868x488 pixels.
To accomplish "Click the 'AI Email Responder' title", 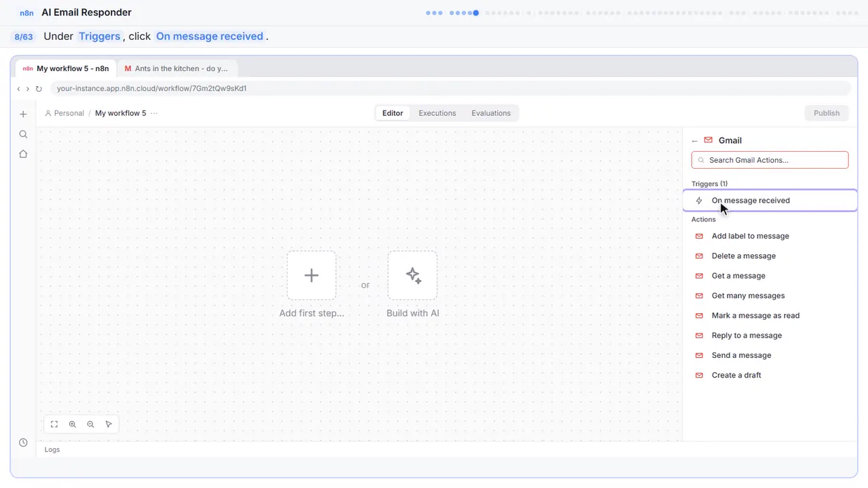I will [87, 12].
